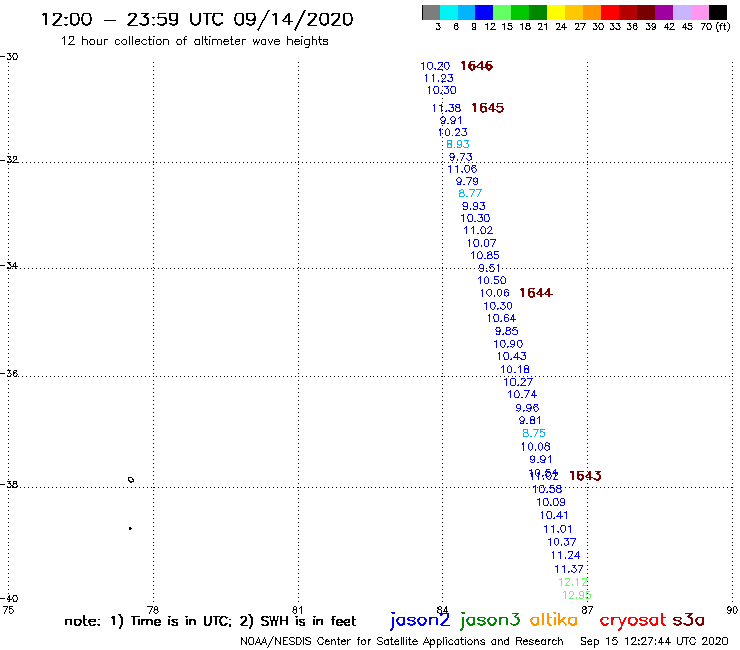The width and height of the screenshot is (740, 650).
Task: Click the 10.09 wave height value
Action: (x=551, y=503)
